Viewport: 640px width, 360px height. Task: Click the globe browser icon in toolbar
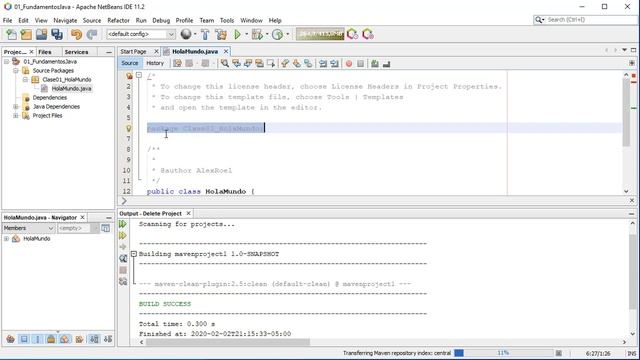coord(186,34)
